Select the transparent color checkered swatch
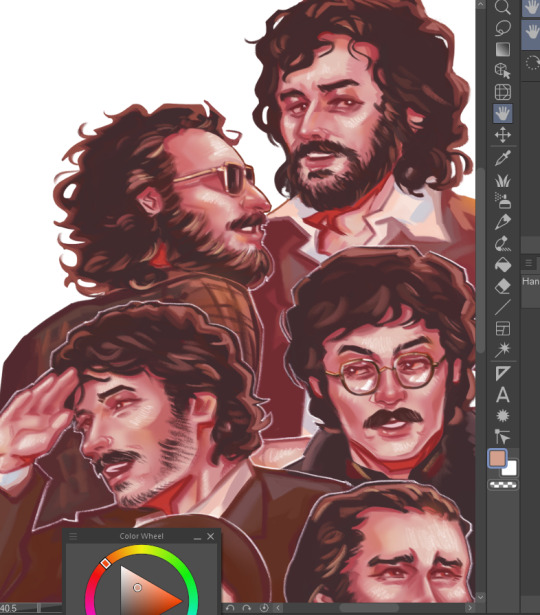This screenshot has height=615, width=540. click(x=503, y=485)
